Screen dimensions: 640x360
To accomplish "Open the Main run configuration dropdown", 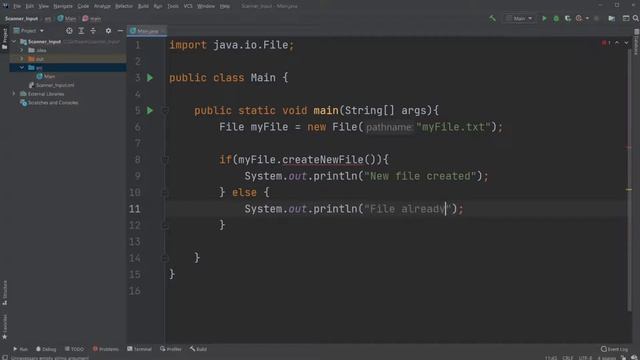I will pos(519,18).
